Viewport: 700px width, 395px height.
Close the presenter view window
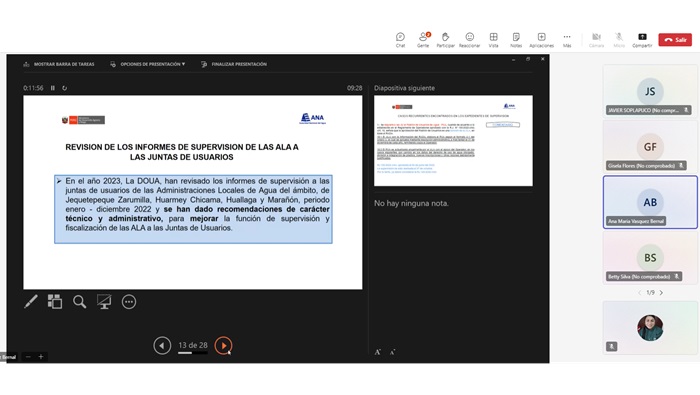[543, 59]
